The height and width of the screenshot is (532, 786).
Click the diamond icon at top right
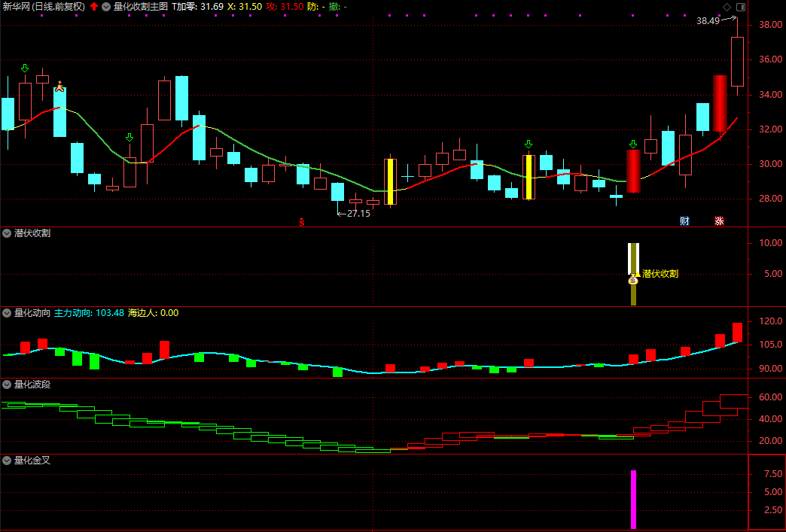pyautogui.click(x=727, y=7)
